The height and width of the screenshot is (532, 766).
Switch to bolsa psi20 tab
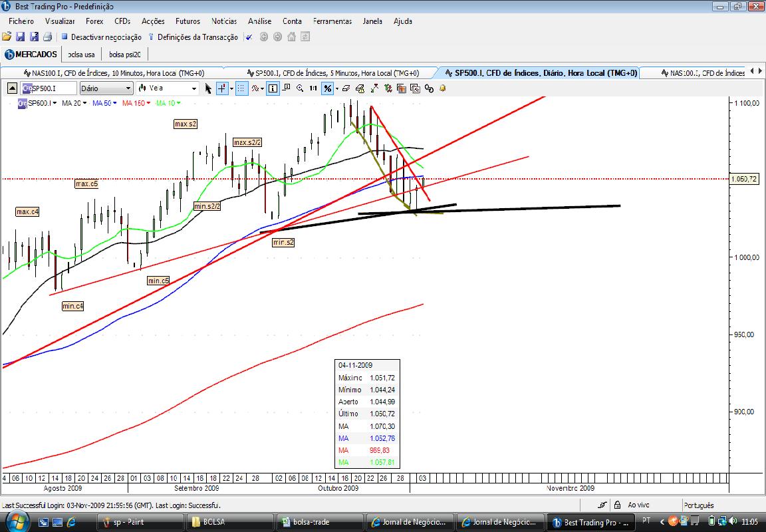click(125, 55)
